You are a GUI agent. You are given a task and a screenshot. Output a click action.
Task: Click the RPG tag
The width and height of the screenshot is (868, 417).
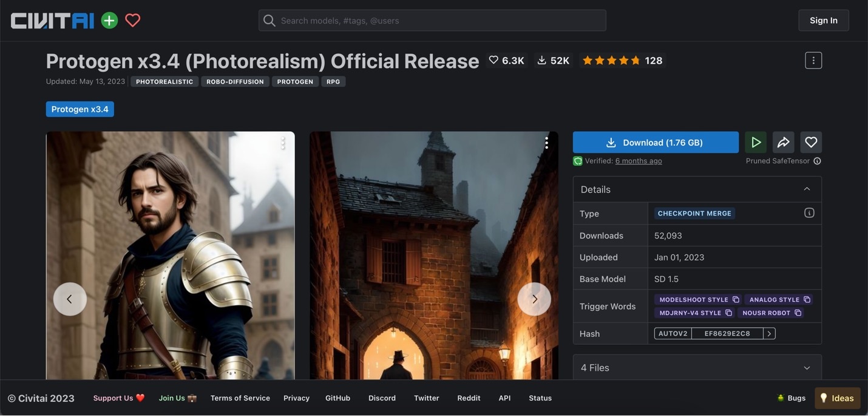tap(333, 81)
